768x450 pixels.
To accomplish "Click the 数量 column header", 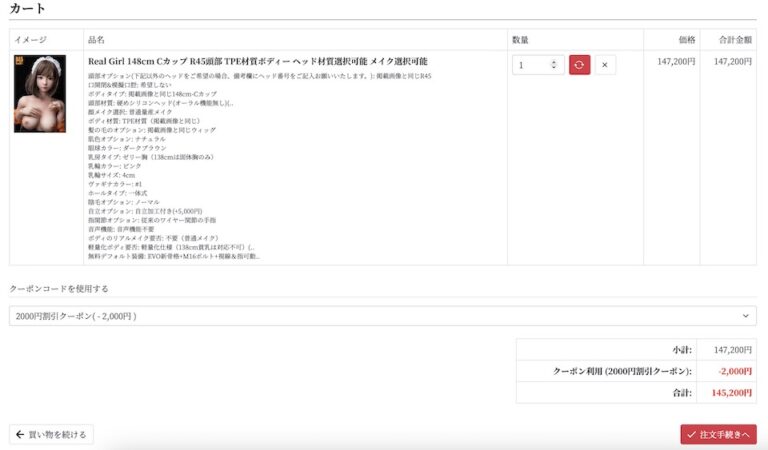I will click(520, 40).
